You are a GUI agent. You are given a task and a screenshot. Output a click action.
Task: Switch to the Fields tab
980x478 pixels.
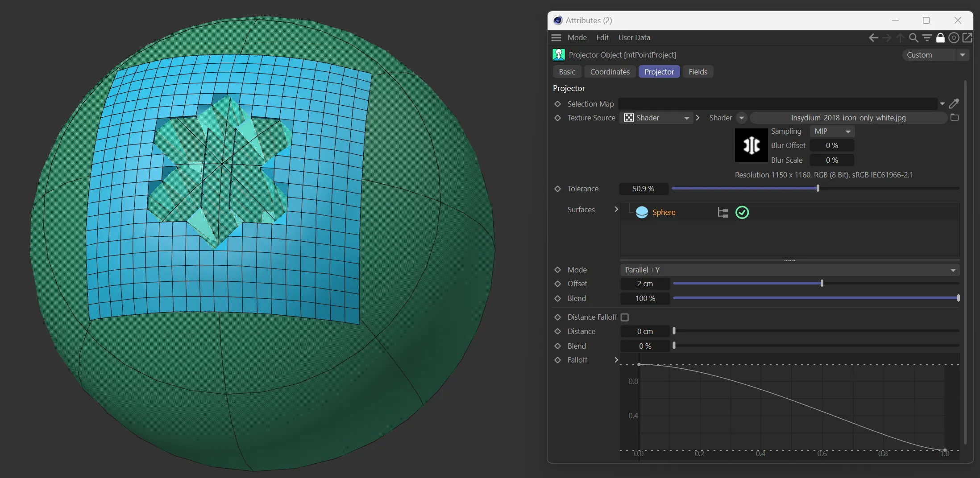tap(698, 72)
